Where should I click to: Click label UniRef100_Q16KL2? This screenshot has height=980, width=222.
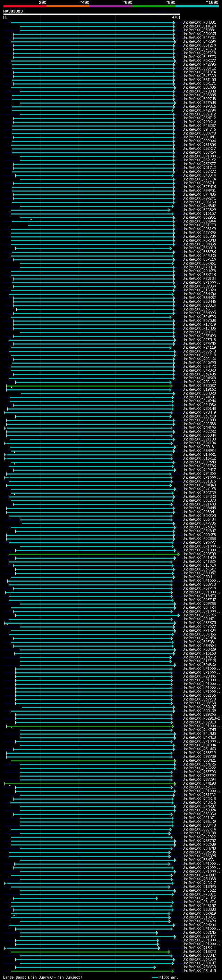[x=199, y=459]
